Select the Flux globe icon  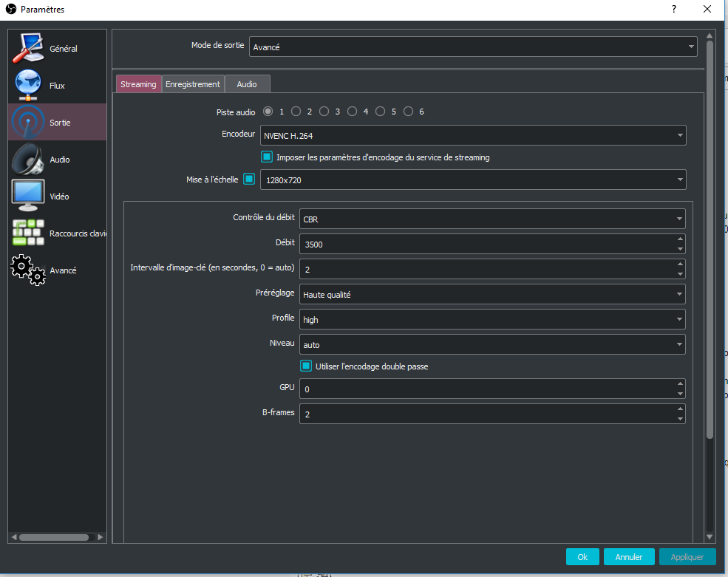[x=28, y=86]
